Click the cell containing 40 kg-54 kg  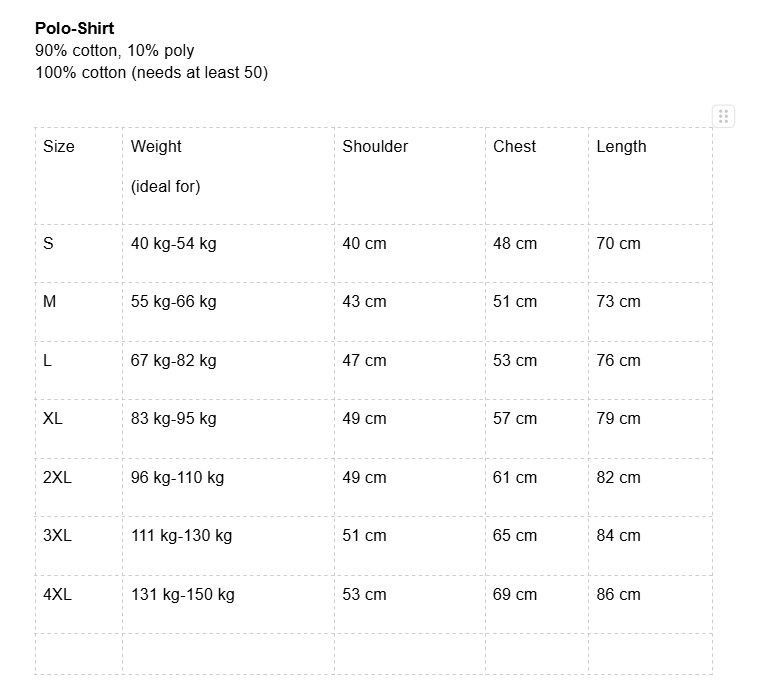pos(228,254)
